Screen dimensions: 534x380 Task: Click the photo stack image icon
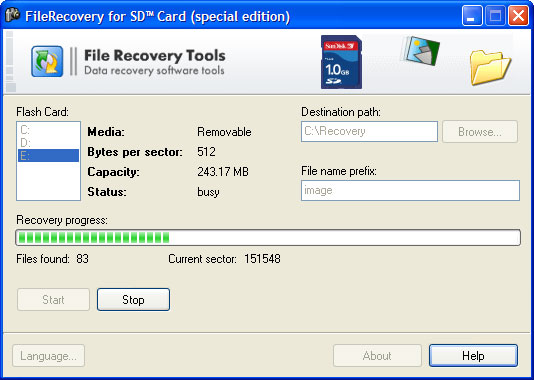420,51
